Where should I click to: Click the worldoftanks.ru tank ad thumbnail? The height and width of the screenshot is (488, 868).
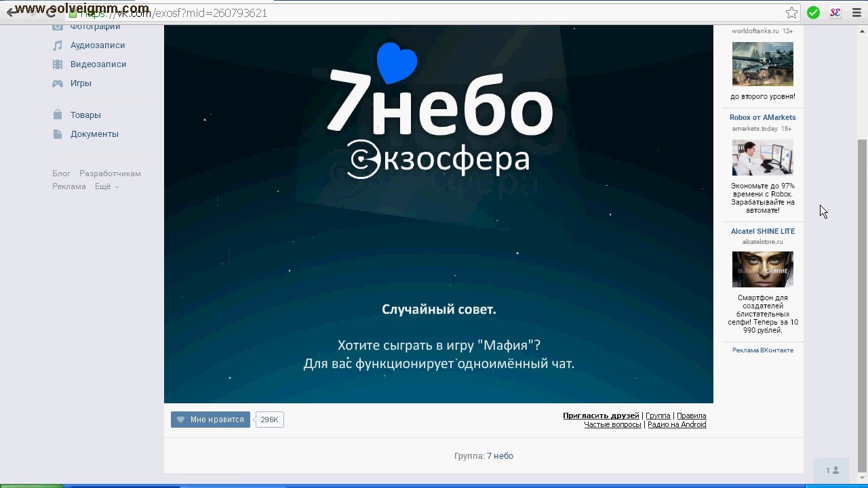point(762,64)
